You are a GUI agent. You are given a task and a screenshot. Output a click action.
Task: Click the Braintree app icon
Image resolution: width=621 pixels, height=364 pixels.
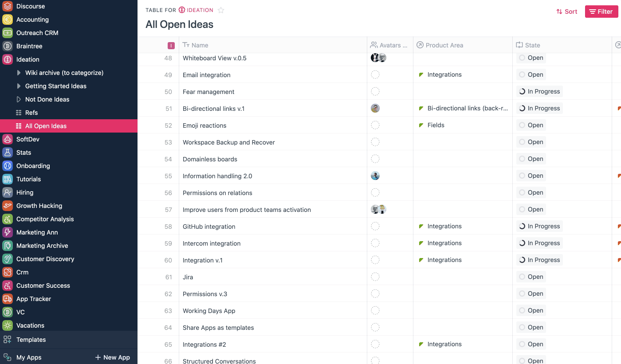coord(8,46)
